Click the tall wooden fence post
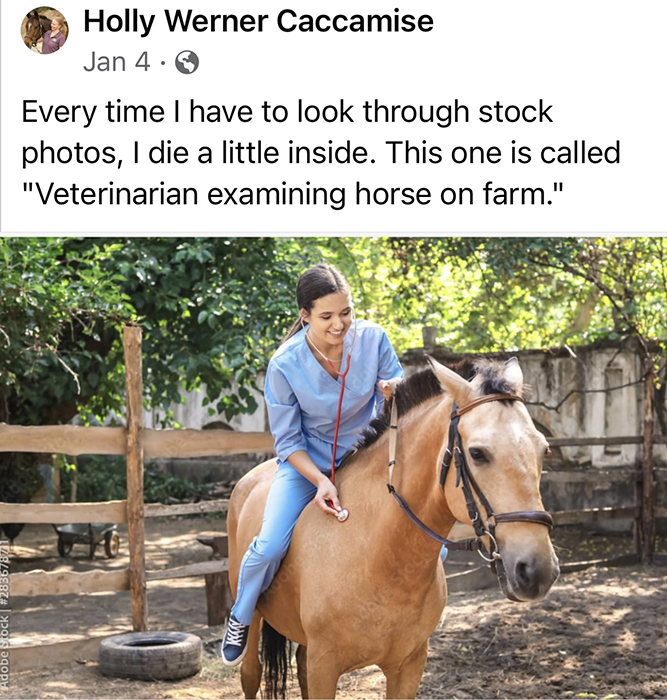 [135, 478]
